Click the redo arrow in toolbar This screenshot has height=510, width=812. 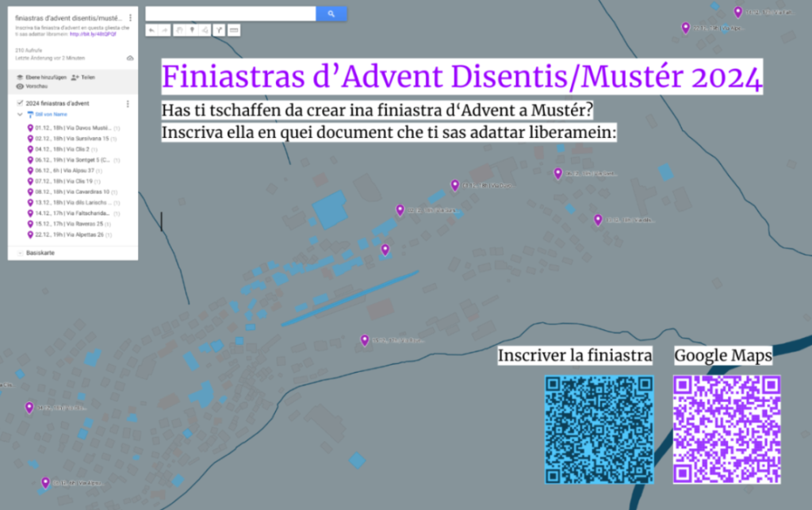[x=165, y=30]
